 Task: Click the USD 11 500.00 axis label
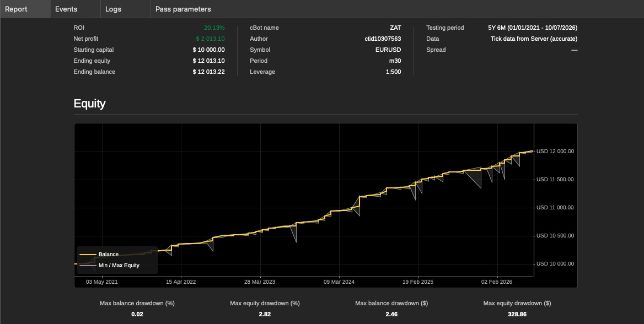(x=555, y=180)
